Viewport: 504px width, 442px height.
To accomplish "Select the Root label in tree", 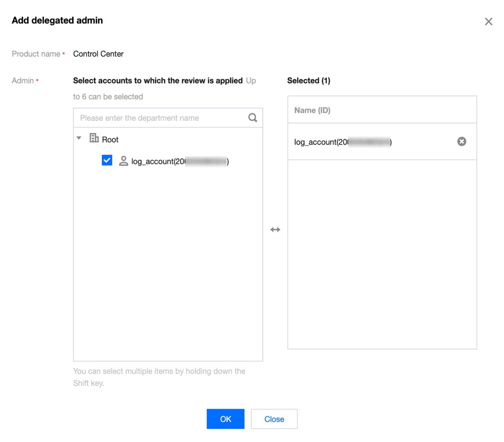I will tap(110, 140).
